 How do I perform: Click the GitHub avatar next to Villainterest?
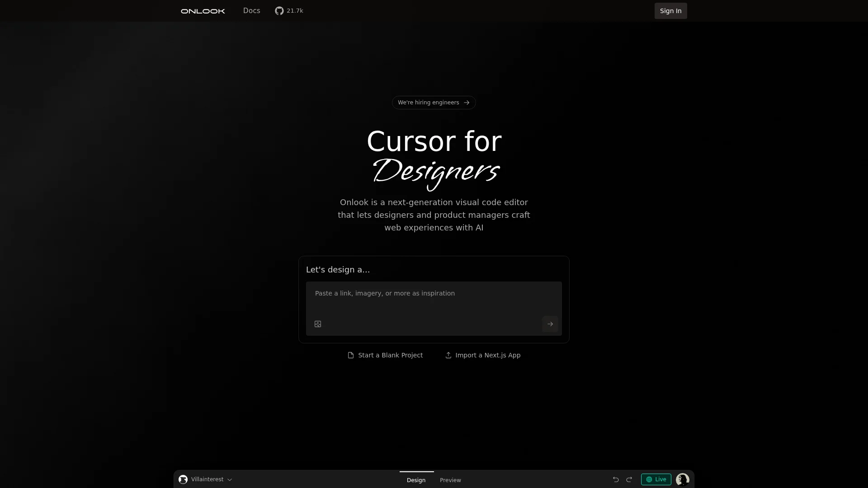183,479
